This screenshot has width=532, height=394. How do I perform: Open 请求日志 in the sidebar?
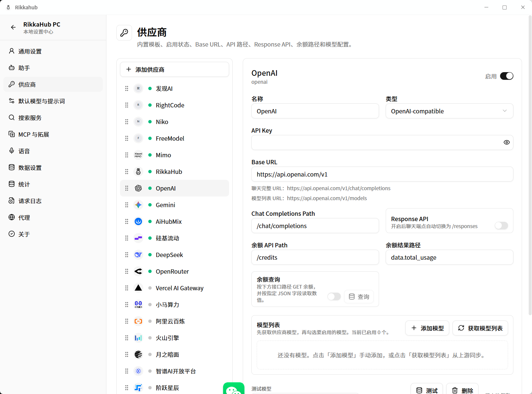coord(53,201)
